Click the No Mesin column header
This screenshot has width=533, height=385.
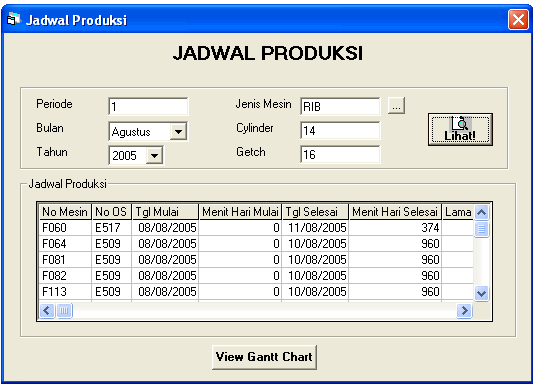pos(65,212)
